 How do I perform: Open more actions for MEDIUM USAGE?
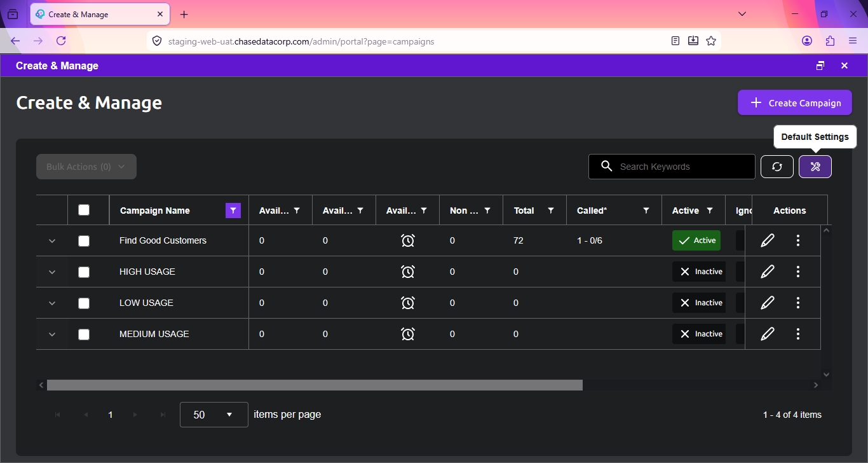click(798, 334)
